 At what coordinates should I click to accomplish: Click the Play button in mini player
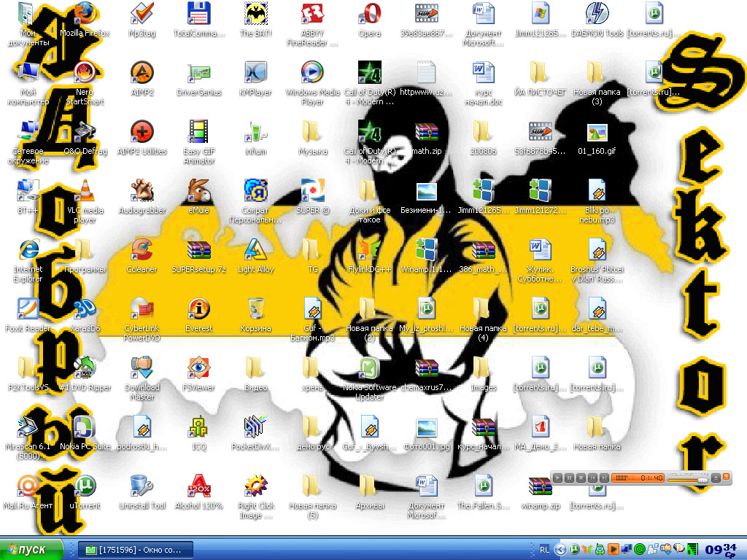click(x=557, y=478)
